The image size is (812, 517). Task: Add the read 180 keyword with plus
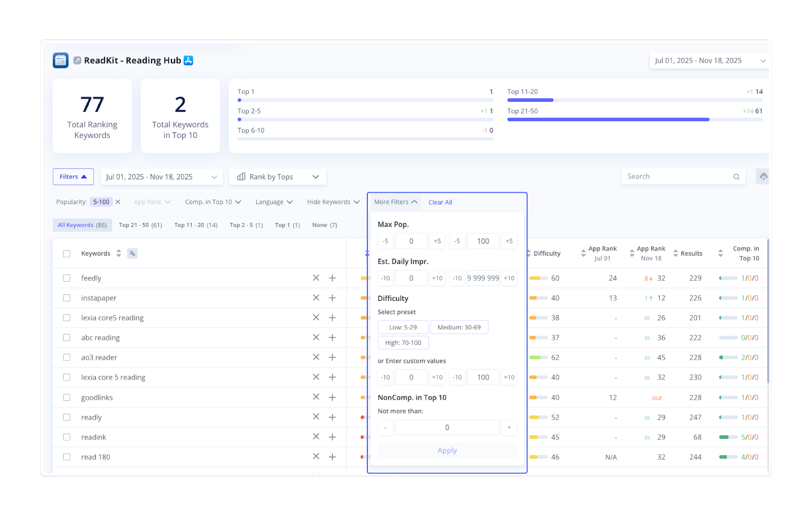[x=332, y=457]
